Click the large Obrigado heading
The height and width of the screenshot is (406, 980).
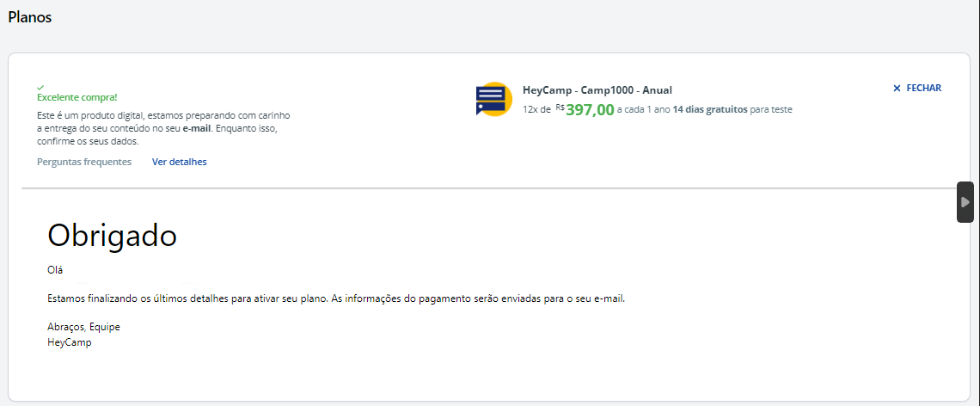click(x=112, y=235)
